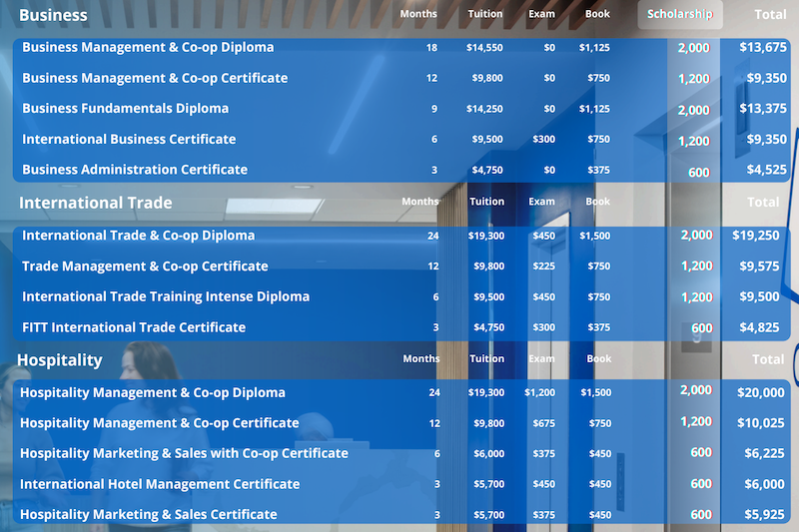This screenshot has height=532, width=799.
Task: Click the 600 scholarship for FITT Trade Certificate
Action: tap(702, 328)
